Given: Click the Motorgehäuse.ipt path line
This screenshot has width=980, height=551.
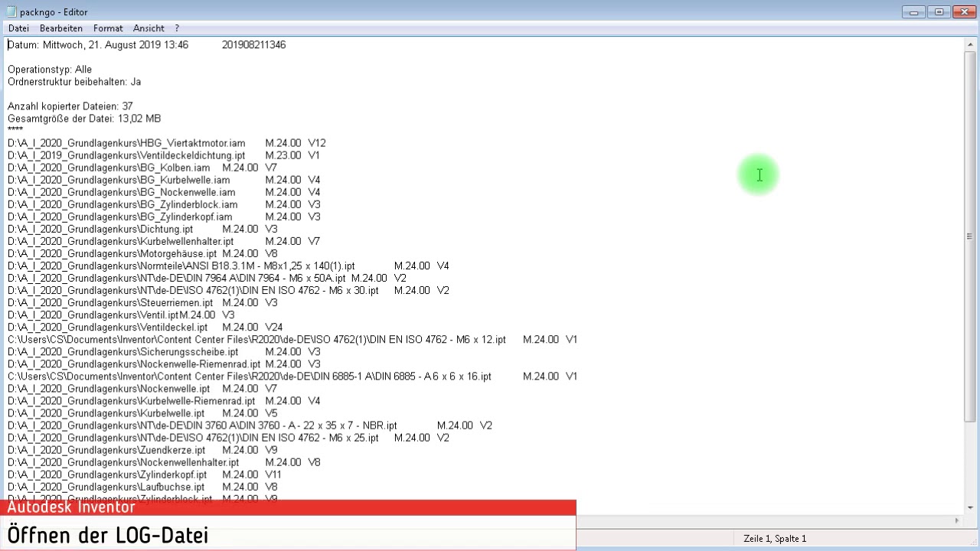Looking at the screenshot, I should pos(142,253).
